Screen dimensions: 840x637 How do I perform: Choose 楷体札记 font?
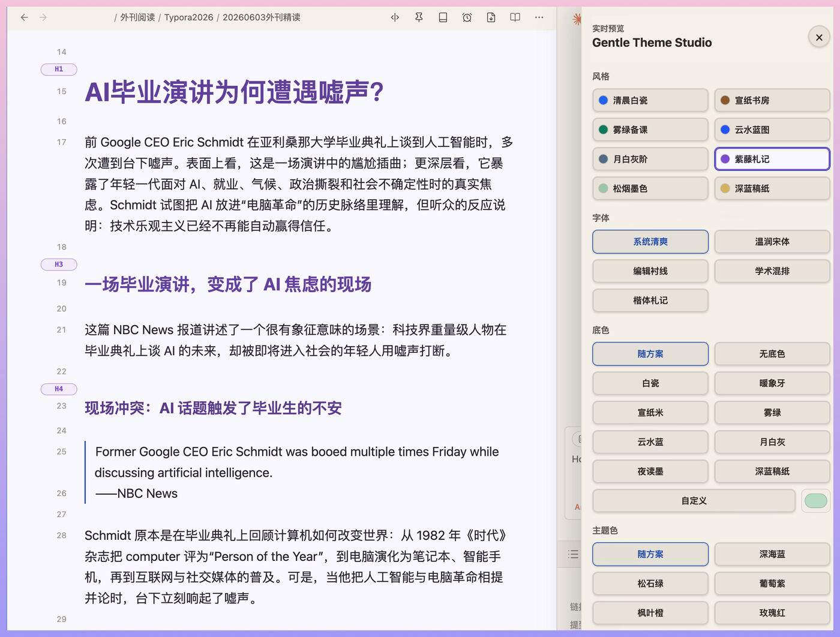[x=650, y=301]
